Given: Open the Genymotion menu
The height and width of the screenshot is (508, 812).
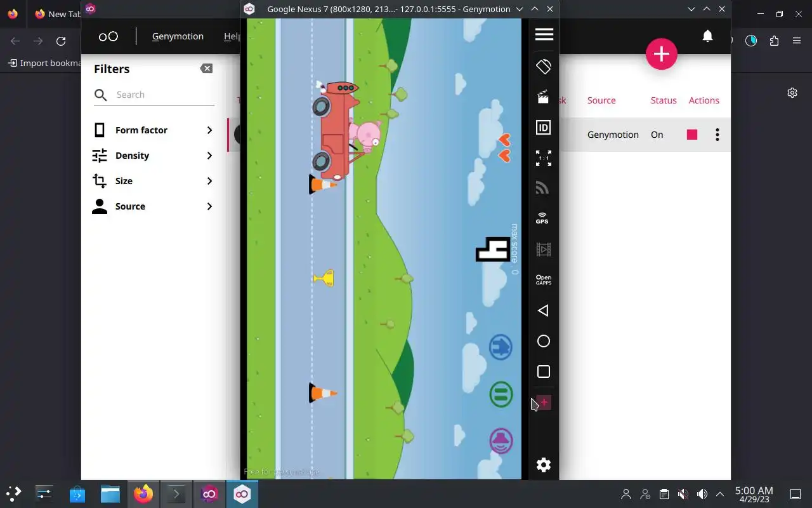Looking at the screenshot, I should coord(178,36).
